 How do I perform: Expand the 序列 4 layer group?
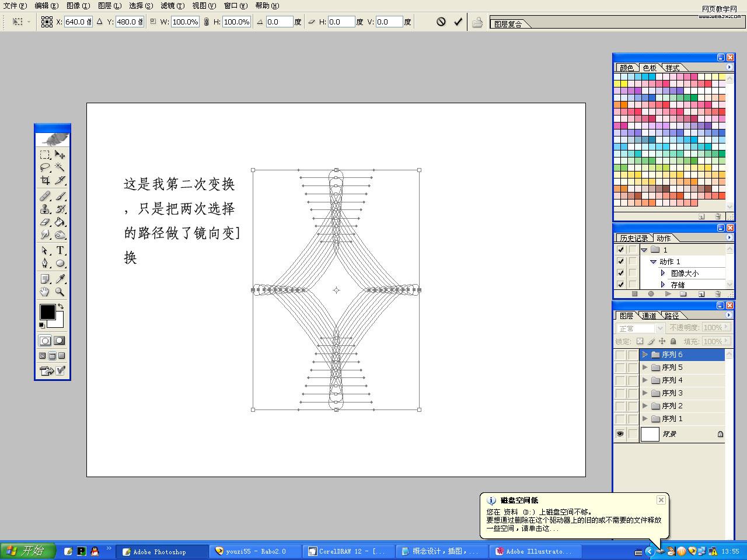[x=645, y=380]
